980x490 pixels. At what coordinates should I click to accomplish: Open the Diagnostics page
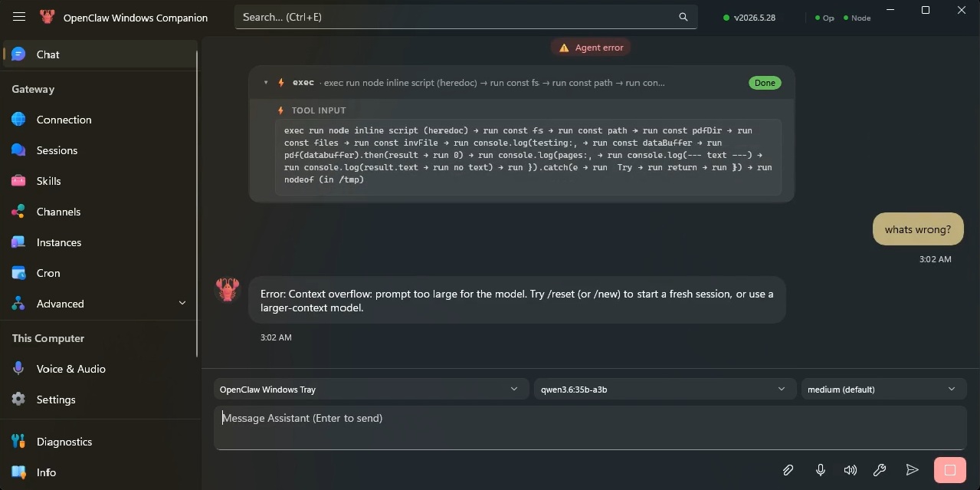(100, 442)
